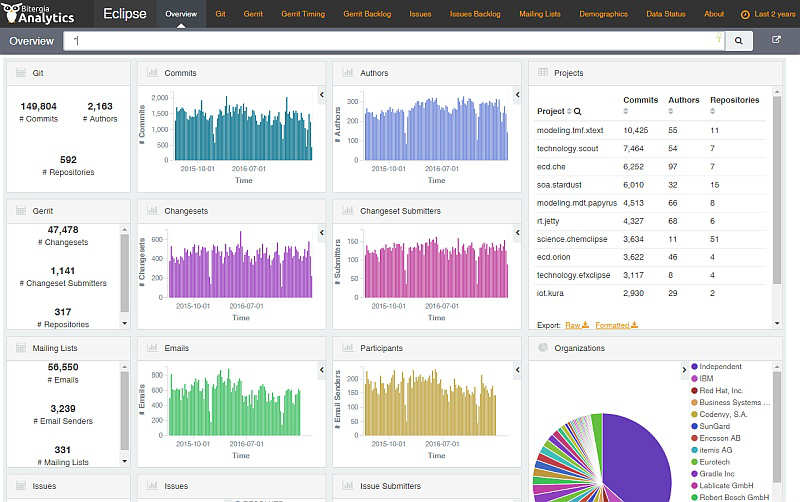Toggle the IBM legend swatch
The image size is (800, 502).
[x=694, y=379]
